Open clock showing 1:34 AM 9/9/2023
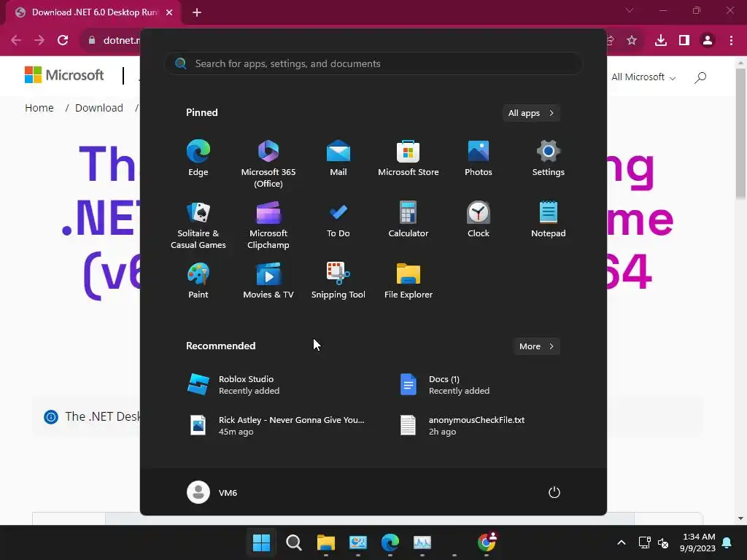Viewport: 747px width, 560px height. (698, 542)
